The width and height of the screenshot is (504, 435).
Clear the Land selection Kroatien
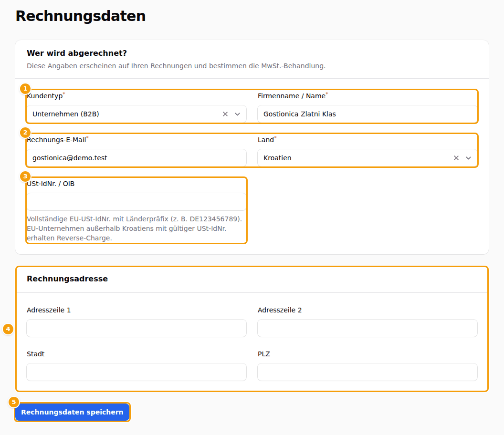(x=456, y=158)
